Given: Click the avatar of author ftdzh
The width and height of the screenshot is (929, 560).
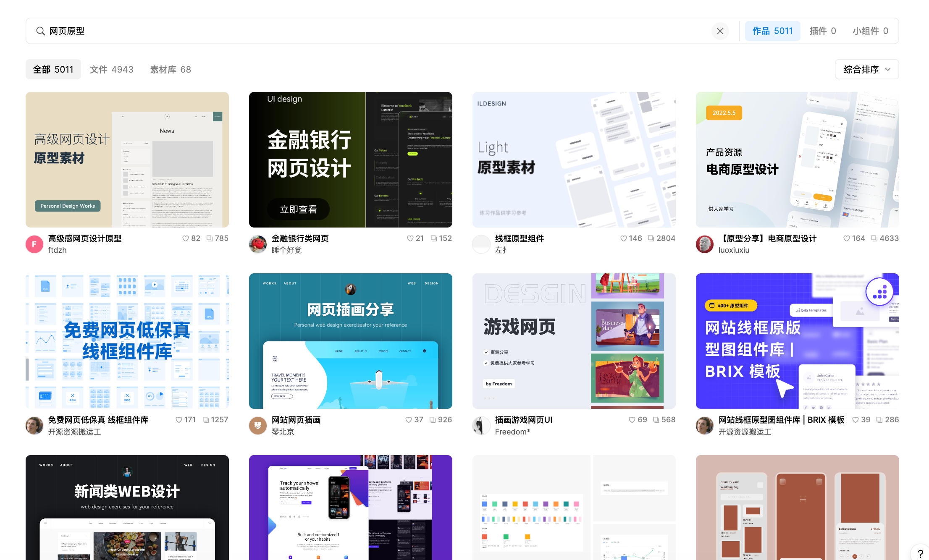Looking at the screenshot, I should point(34,244).
